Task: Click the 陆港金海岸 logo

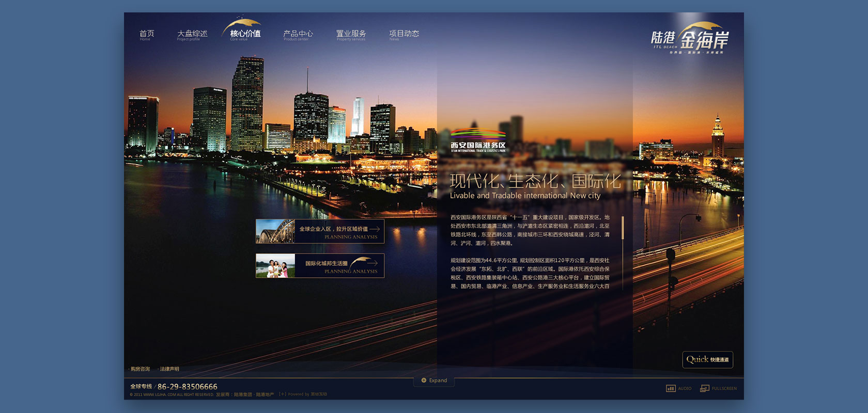Action: (690, 38)
